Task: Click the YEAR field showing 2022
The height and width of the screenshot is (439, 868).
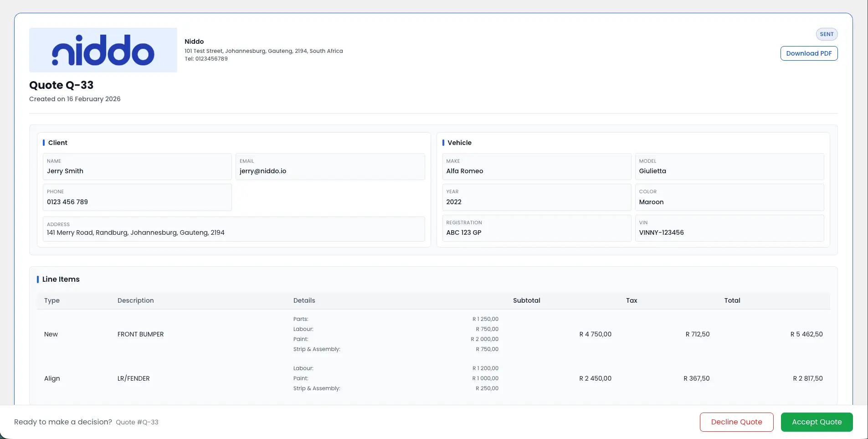Action: [x=536, y=197]
